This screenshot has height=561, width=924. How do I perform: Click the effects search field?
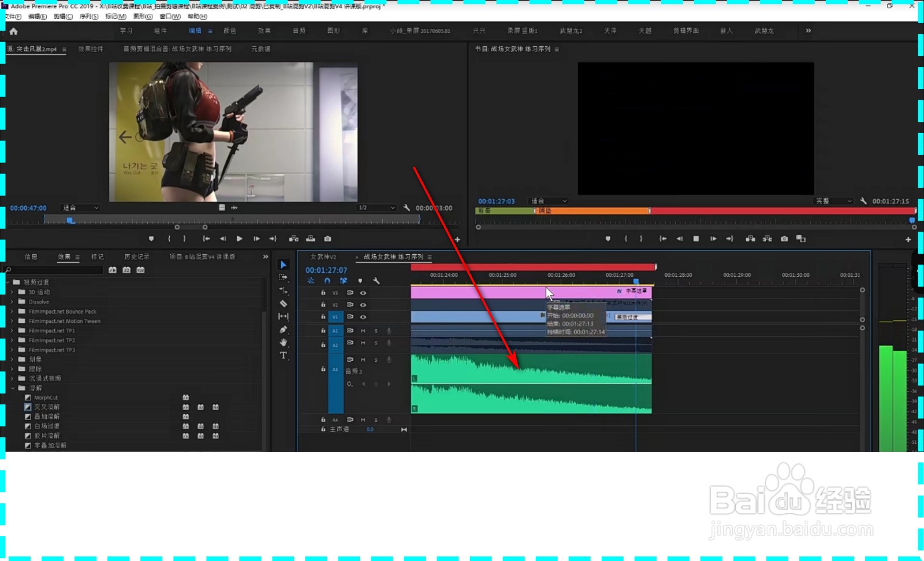coord(55,270)
